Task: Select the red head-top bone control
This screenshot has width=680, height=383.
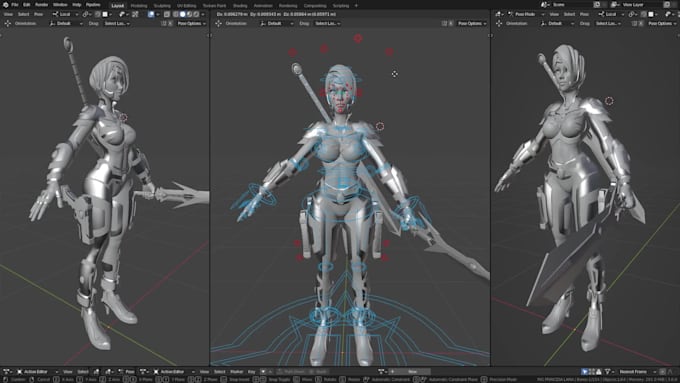Action: tap(358, 38)
